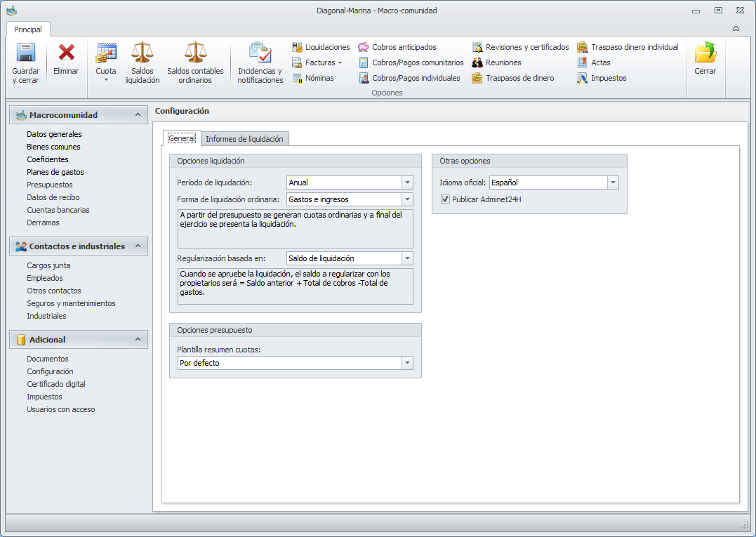Open the Facturas ribbon item
Image resolution: width=756 pixels, height=537 pixels.
point(317,62)
